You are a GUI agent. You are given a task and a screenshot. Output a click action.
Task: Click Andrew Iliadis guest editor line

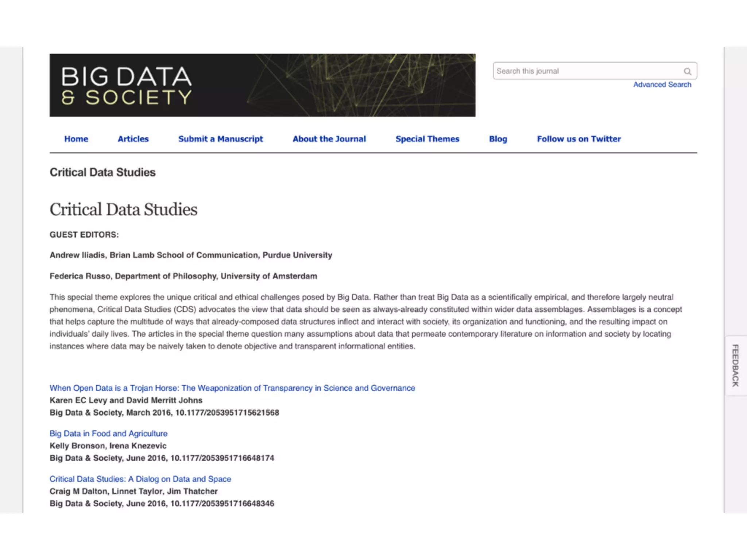[191, 255]
